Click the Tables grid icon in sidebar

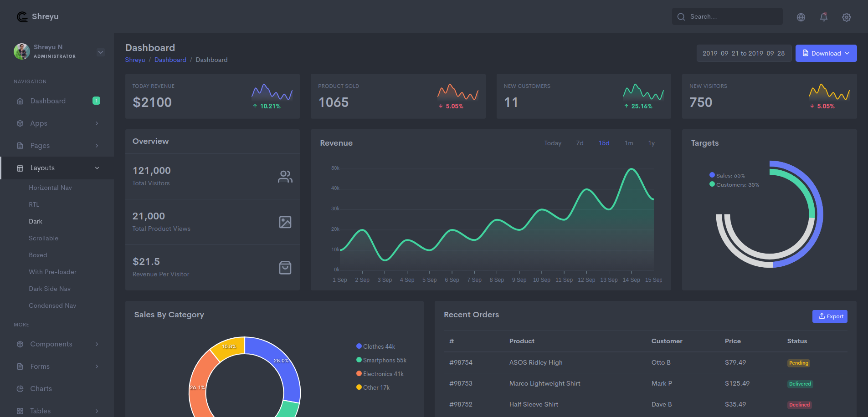(20, 411)
